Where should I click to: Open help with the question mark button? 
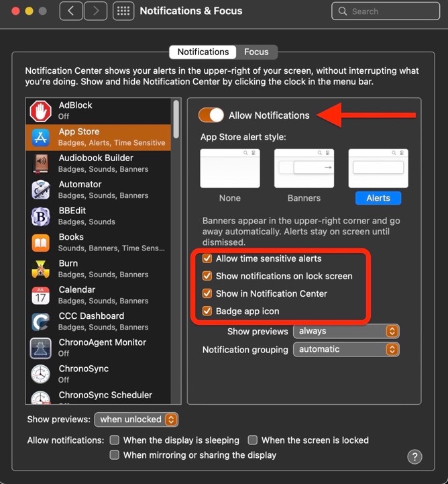414,456
